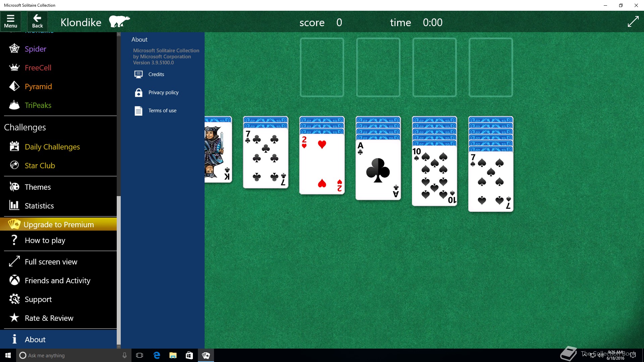The width and height of the screenshot is (644, 362).
Task: Open Windows Store from taskbar
Action: tap(189, 355)
